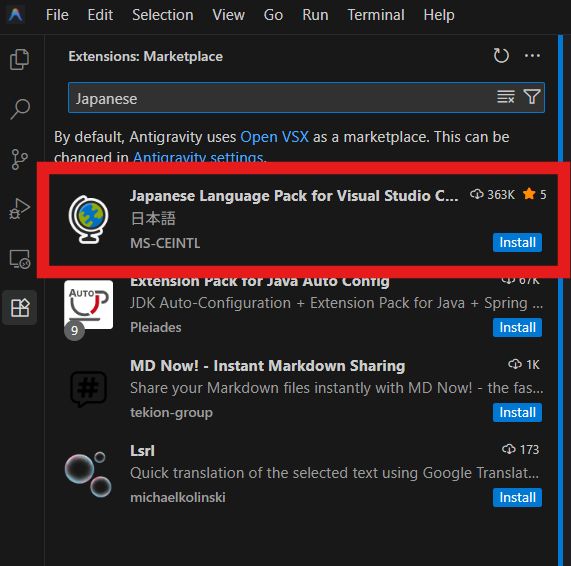
Task: Install Extension Pack for Java Auto Config
Action: coord(517,327)
